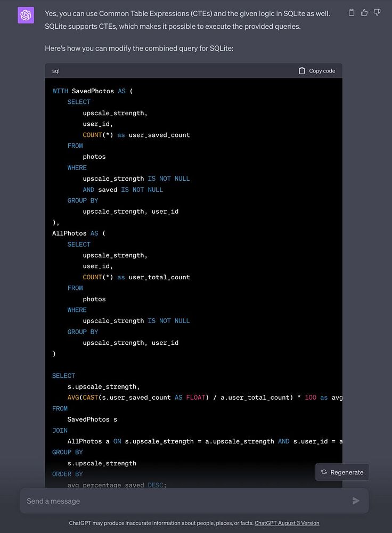
Task: Open the ChatGPT August 3 Version link
Action: click(287, 523)
